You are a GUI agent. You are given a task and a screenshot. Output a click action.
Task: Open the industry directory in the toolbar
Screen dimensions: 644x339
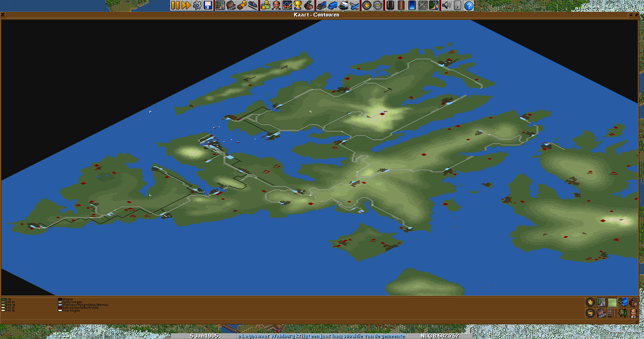tap(309, 5)
